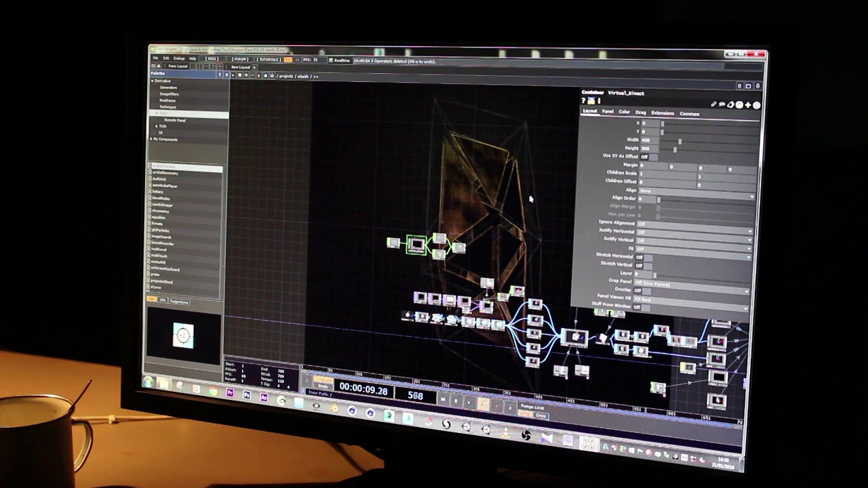Screen dimensions: 868x488
Task: Click the WIKI link button
Action: (x=212, y=59)
